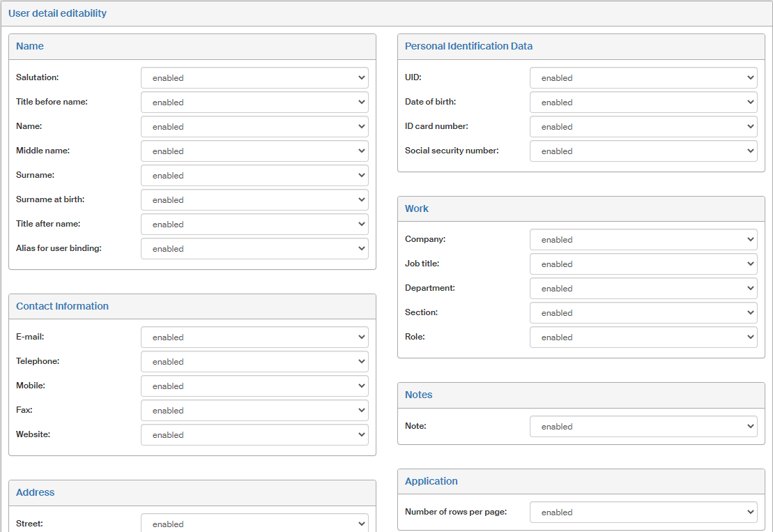Open the Middle name dropdown
This screenshot has width=773, height=532.
(x=254, y=151)
